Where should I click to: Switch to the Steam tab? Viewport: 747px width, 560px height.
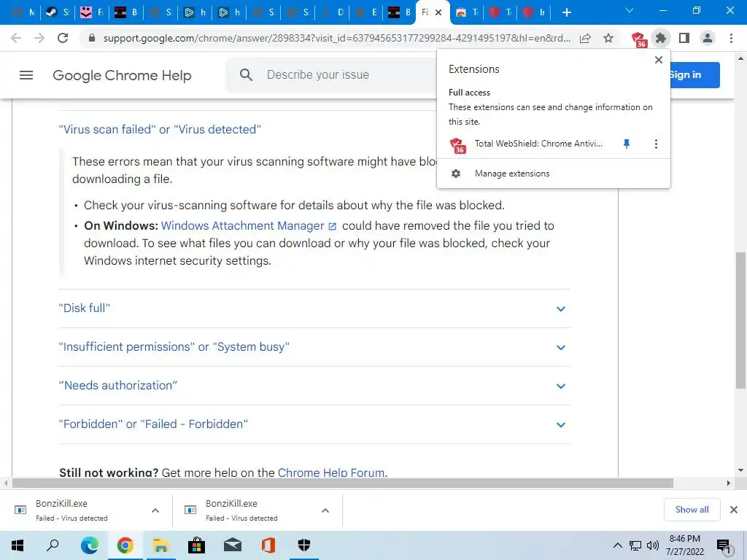click(x=57, y=12)
